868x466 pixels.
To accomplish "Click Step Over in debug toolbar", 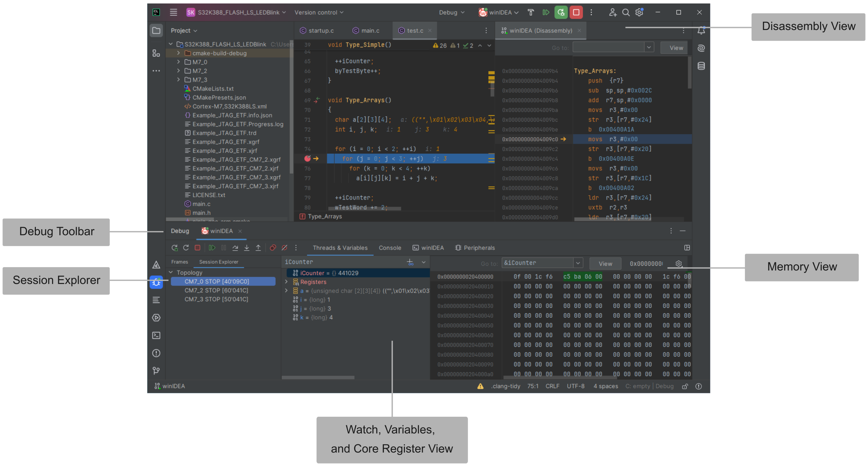I will (235, 248).
